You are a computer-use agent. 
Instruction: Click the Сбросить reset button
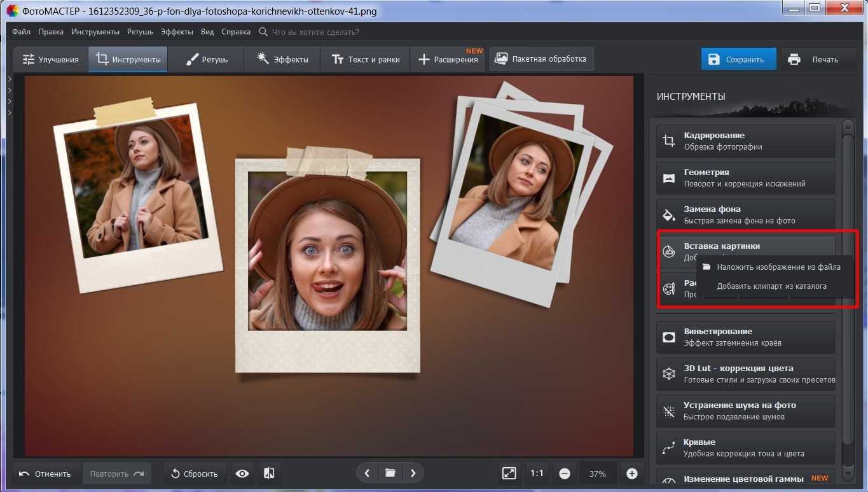tap(195, 474)
